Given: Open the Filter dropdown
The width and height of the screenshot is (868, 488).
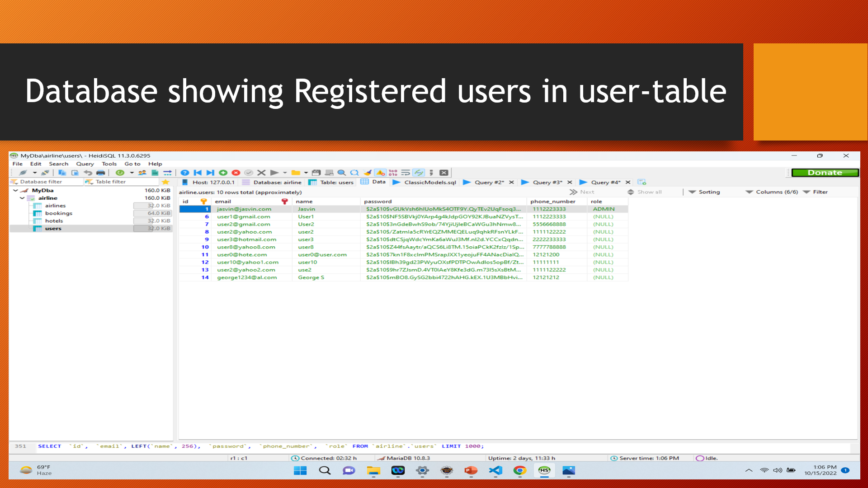Looking at the screenshot, I should (x=816, y=192).
